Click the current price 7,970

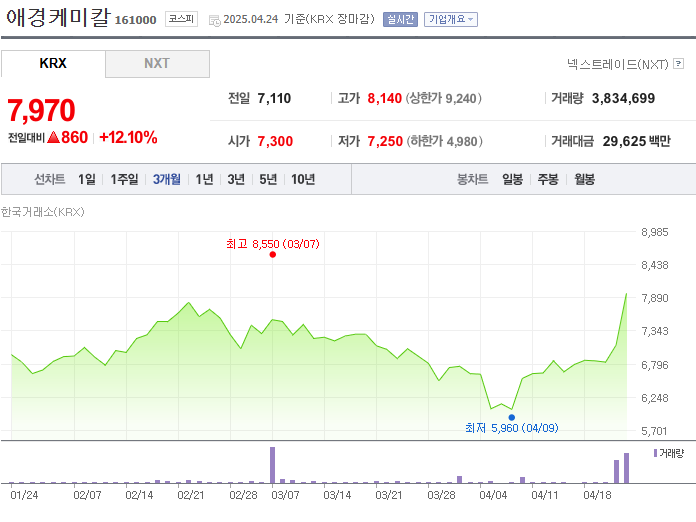pyautogui.click(x=41, y=110)
